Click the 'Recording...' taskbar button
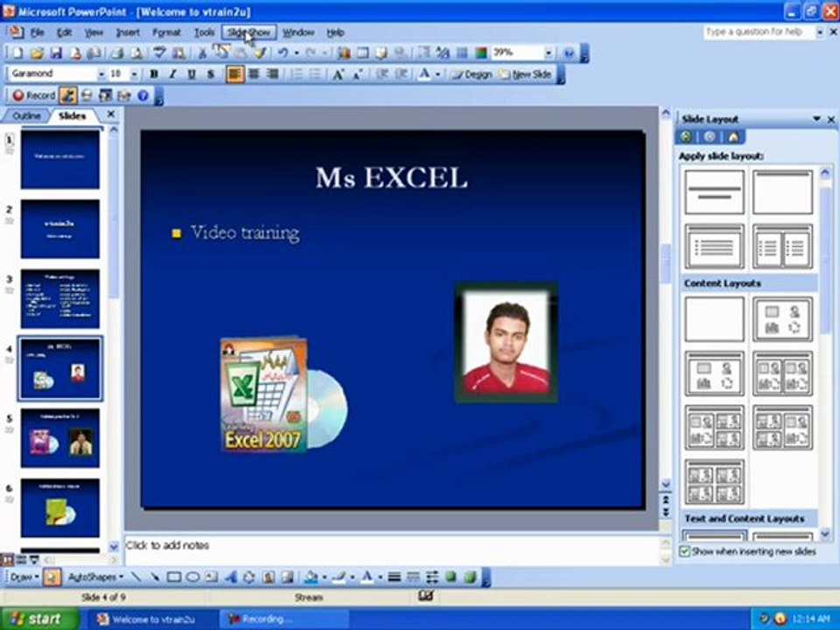This screenshot has width=840, height=630. pyautogui.click(x=283, y=619)
